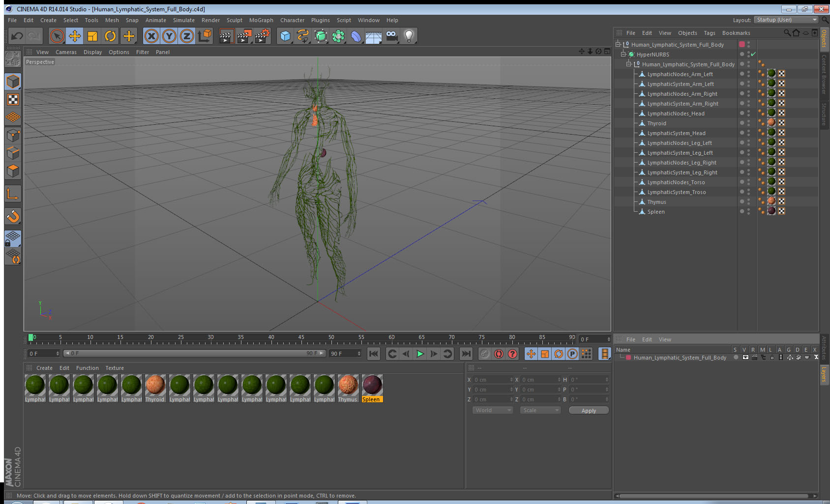Open the Layout Startup dropdown
The width and height of the screenshot is (830, 504).
pos(786,20)
